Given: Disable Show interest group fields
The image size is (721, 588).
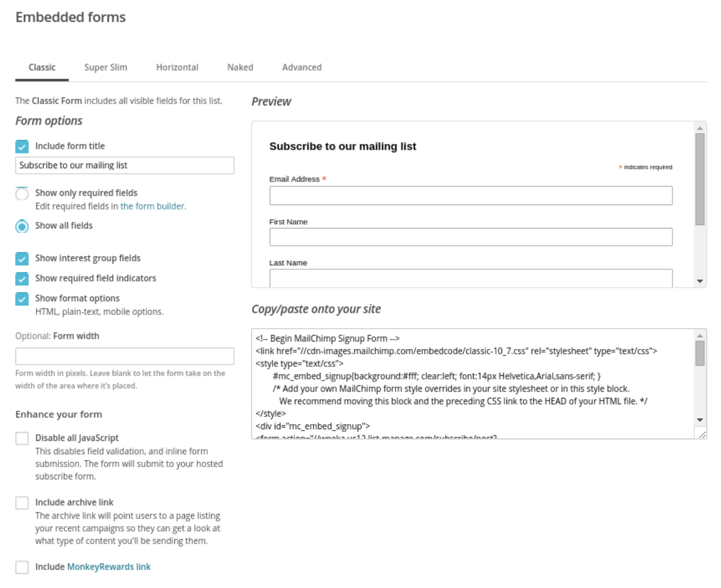Looking at the screenshot, I should 22,258.
